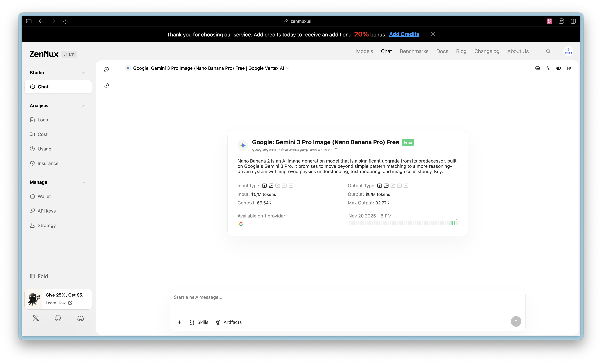Collapse the Analysis sidebar section

pos(84,106)
